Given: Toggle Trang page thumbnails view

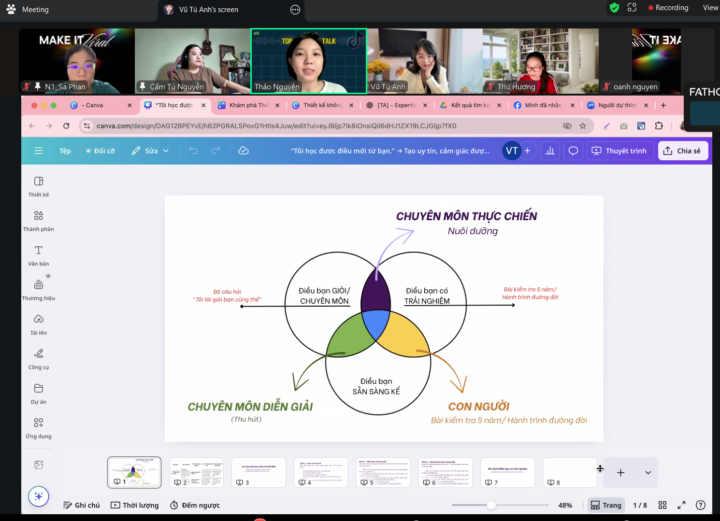Looking at the screenshot, I should 603,505.
